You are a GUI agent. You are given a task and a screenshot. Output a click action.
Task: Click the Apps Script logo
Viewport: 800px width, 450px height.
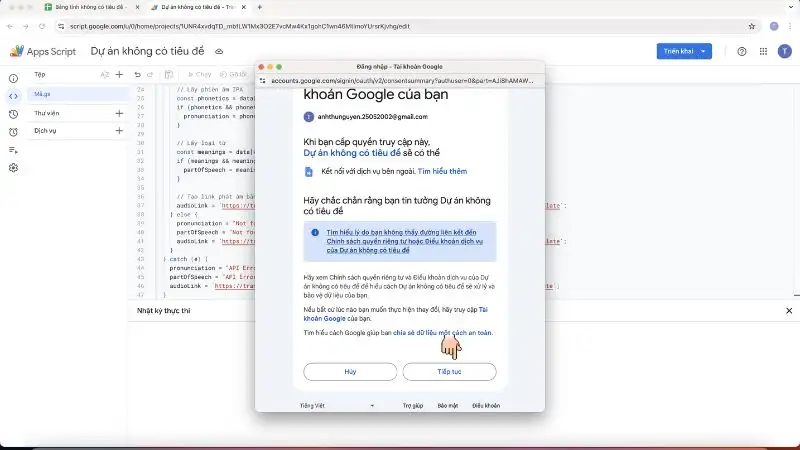click(42, 51)
